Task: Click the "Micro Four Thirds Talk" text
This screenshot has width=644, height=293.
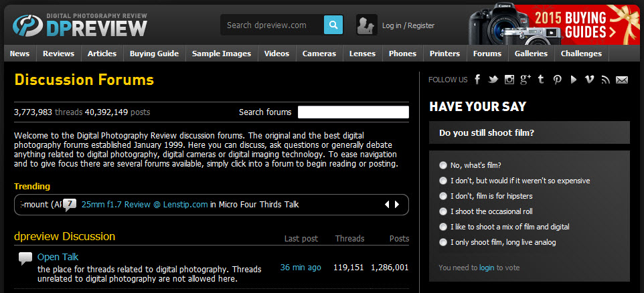Action: [259, 204]
